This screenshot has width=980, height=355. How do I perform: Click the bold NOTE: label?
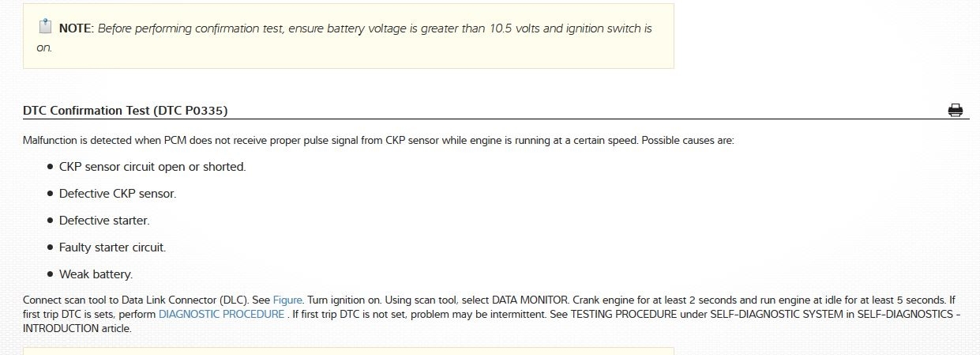pos(77,28)
